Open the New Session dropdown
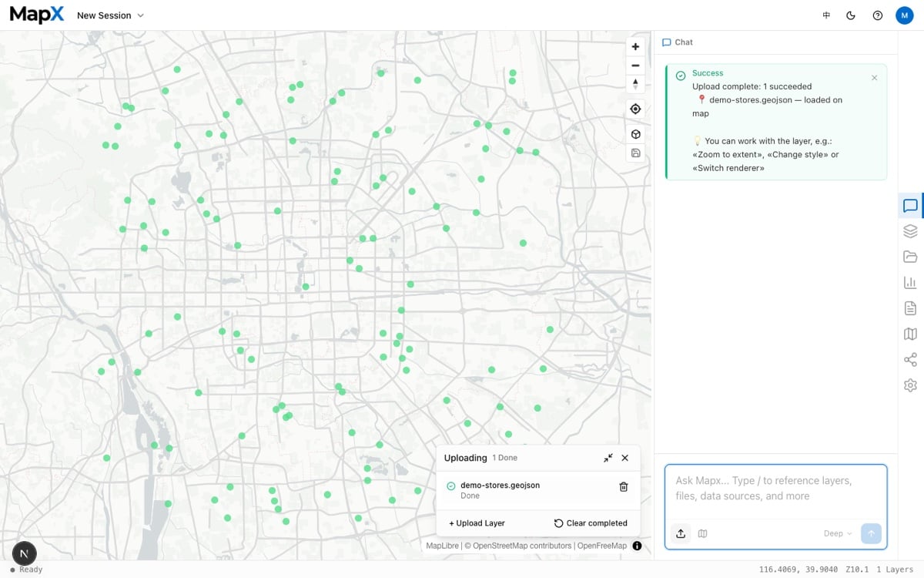 point(110,15)
